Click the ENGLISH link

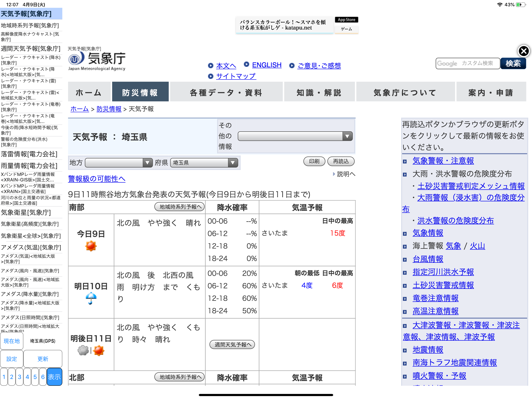pos(267,65)
